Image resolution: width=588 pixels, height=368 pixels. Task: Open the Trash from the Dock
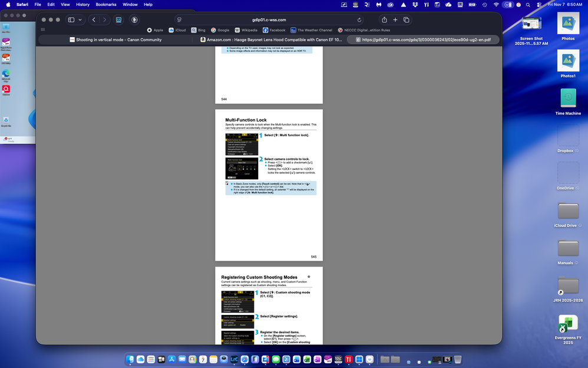(458, 359)
